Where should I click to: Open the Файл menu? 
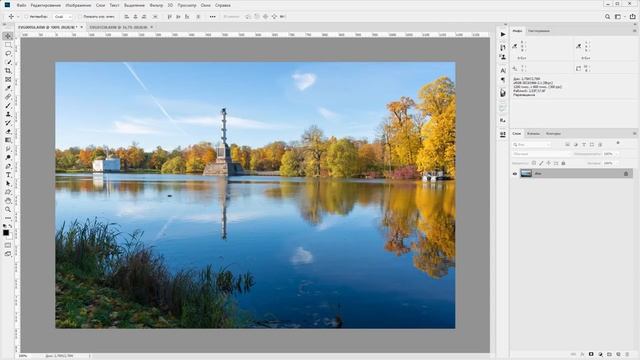[x=22, y=5]
